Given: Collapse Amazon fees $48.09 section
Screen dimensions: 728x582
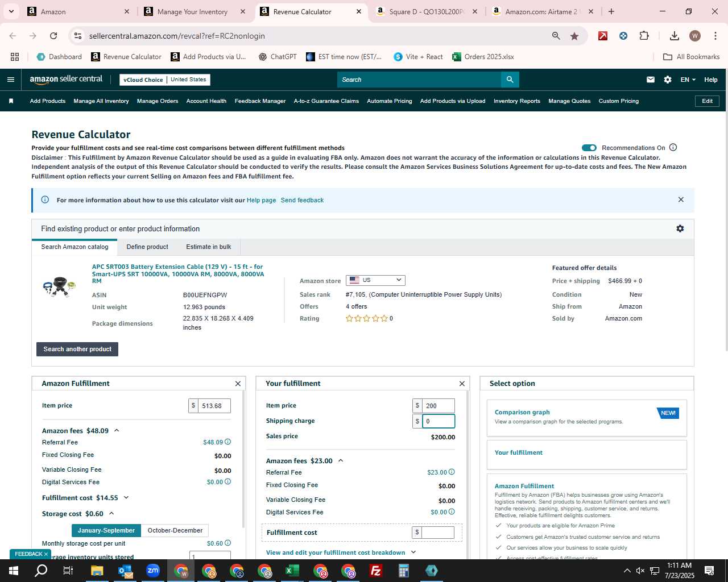Looking at the screenshot, I should (117, 431).
